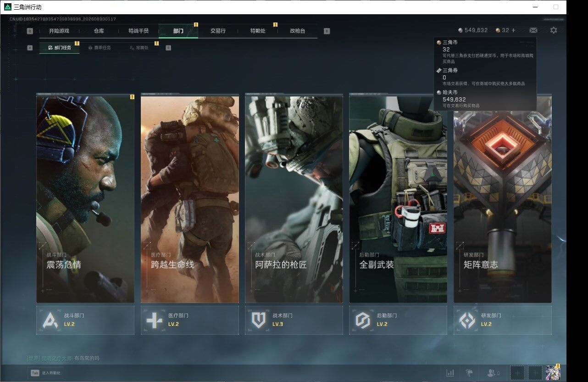The height and width of the screenshot is (382, 588).
Task: Click the CN UID text at top
Action: 63,19
